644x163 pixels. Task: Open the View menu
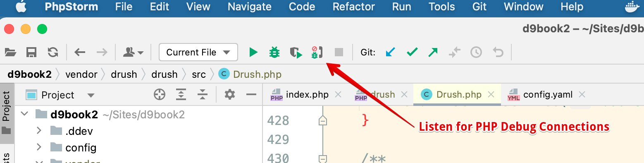point(198,7)
